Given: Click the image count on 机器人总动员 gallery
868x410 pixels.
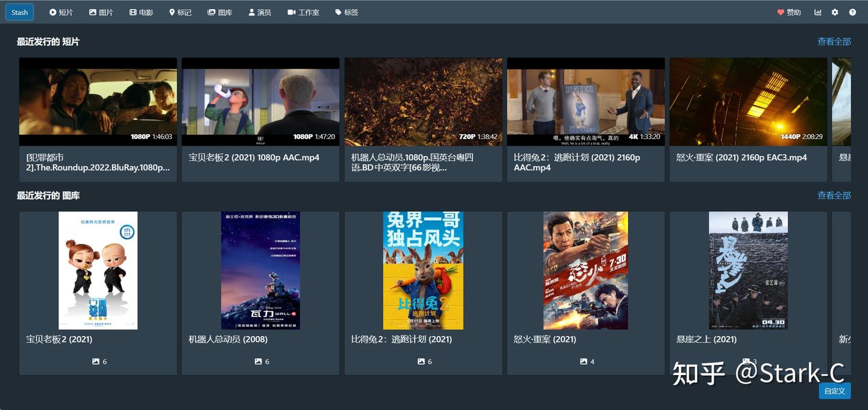Looking at the screenshot, I should click(x=260, y=361).
